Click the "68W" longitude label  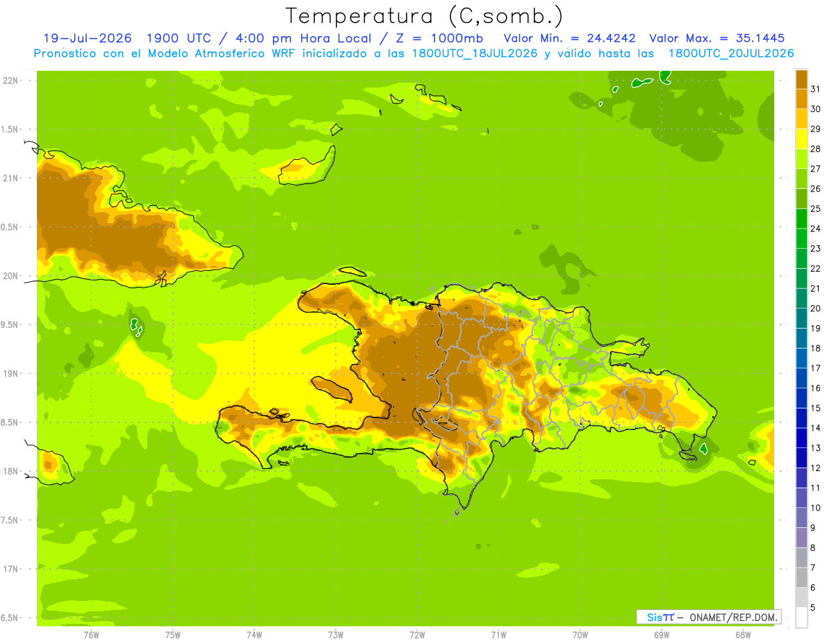742,634
